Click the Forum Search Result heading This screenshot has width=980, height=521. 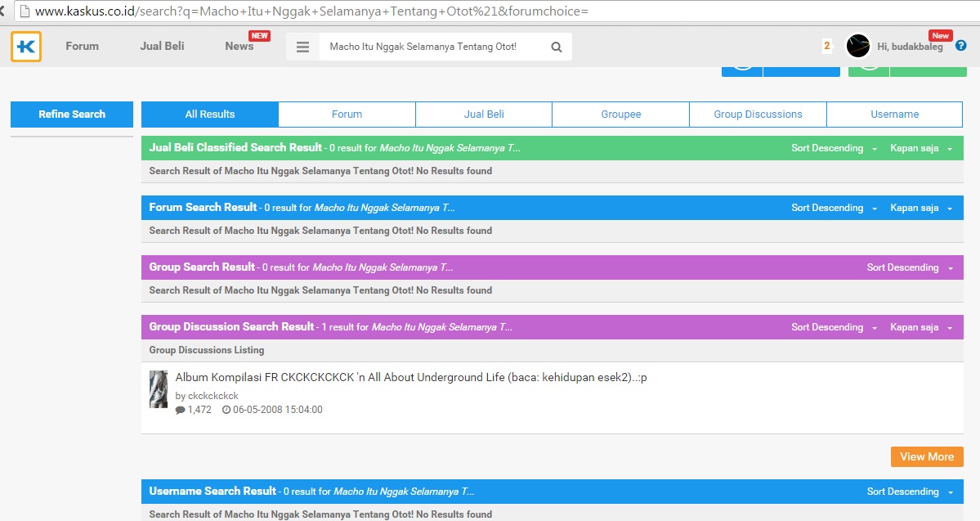click(204, 207)
